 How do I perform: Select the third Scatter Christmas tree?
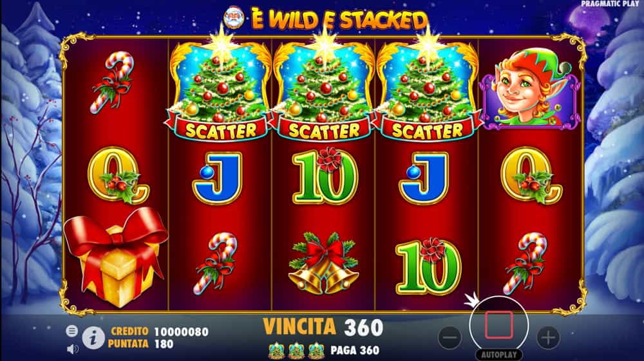click(428, 88)
